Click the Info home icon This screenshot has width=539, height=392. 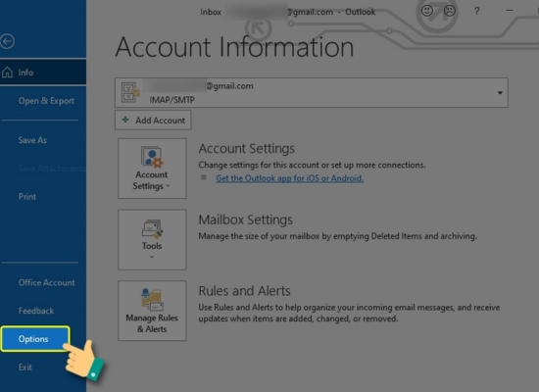[x=7, y=73]
